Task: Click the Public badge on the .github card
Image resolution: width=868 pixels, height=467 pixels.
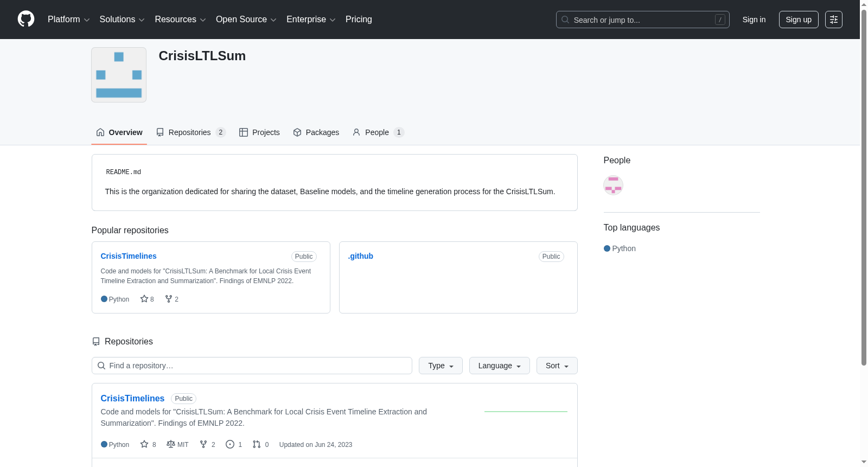Action: click(x=551, y=257)
